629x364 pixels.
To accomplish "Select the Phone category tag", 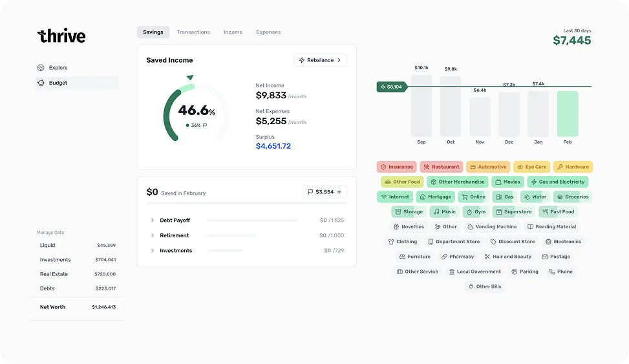I will click(561, 272).
